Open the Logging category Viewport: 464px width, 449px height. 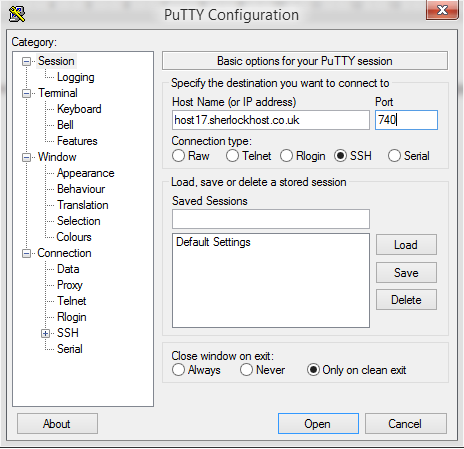tap(76, 77)
